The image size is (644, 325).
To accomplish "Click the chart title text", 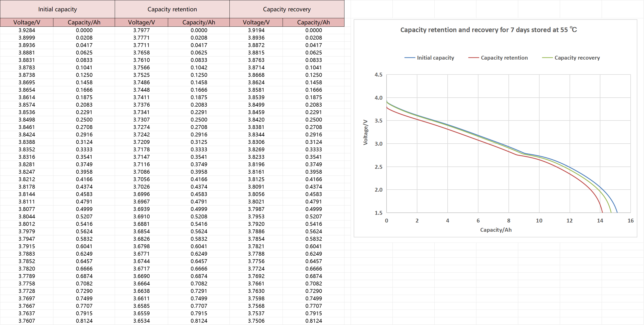I will (x=488, y=30).
